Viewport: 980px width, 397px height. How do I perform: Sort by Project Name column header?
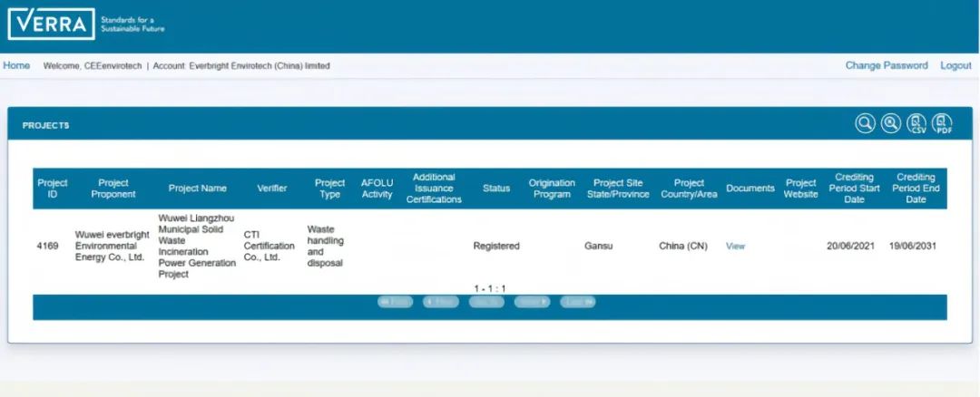tap(198, 189)
